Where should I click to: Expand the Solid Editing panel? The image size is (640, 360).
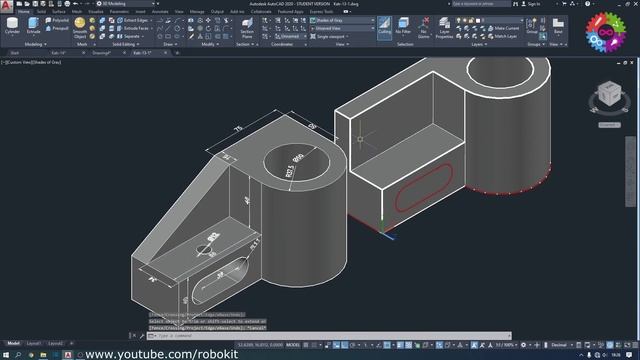(126, 44)
